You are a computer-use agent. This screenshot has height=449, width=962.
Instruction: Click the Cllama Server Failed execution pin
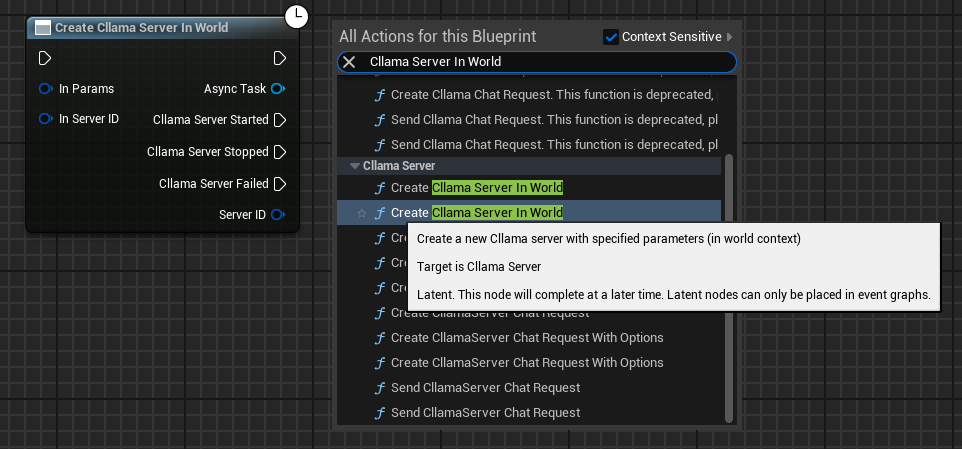[x=280, y=183]
